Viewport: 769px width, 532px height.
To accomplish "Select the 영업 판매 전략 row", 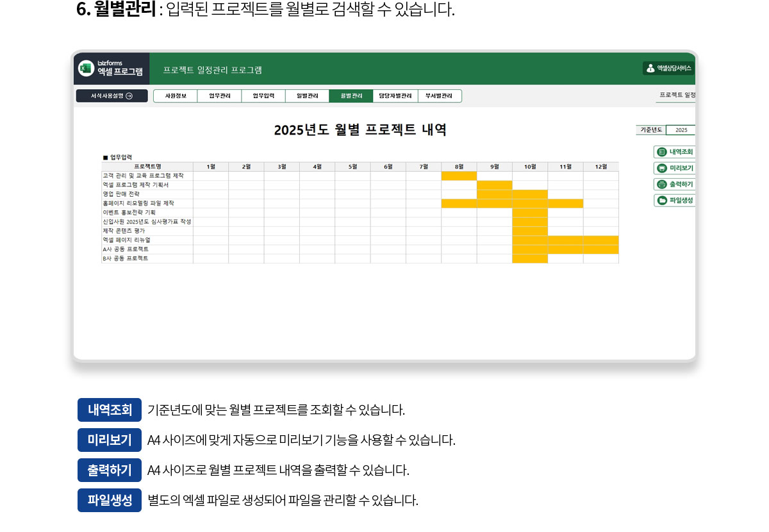I will (x=360, y=194).
